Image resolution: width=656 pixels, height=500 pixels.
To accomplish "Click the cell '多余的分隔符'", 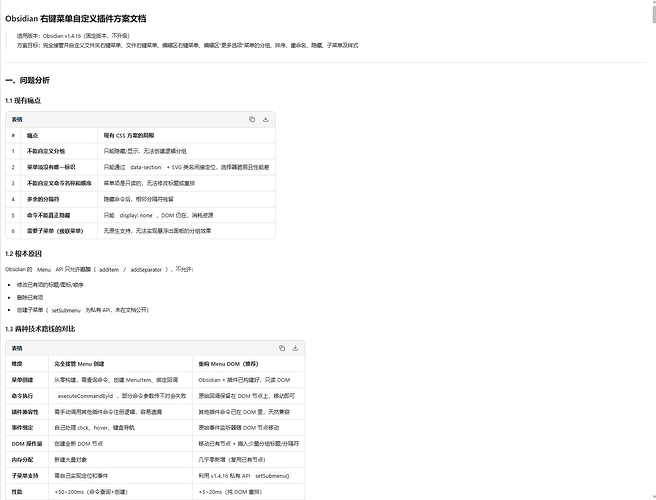I will 43,199.
